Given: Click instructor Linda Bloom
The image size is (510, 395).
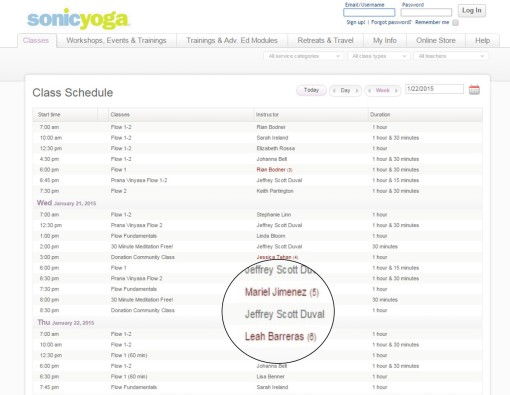Looking at the screenshot, I should pyautogui.click(x=271, y=236).
